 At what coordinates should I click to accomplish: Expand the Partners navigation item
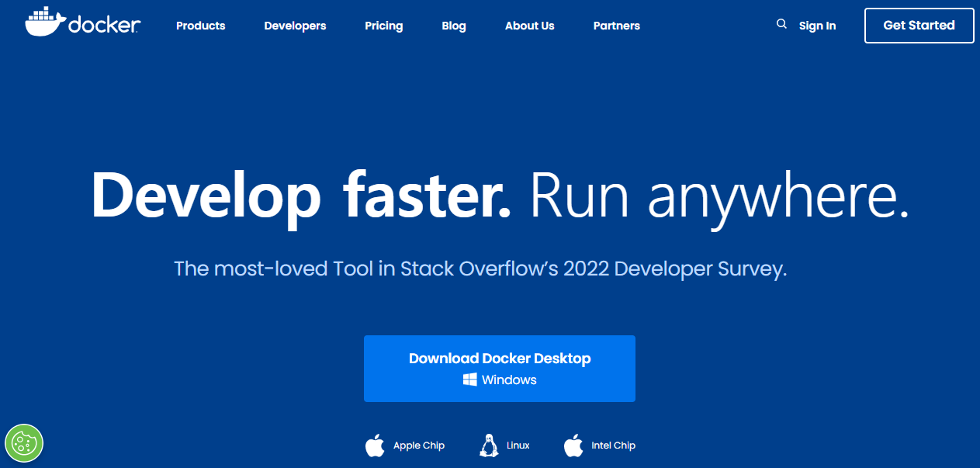point(616,26)
